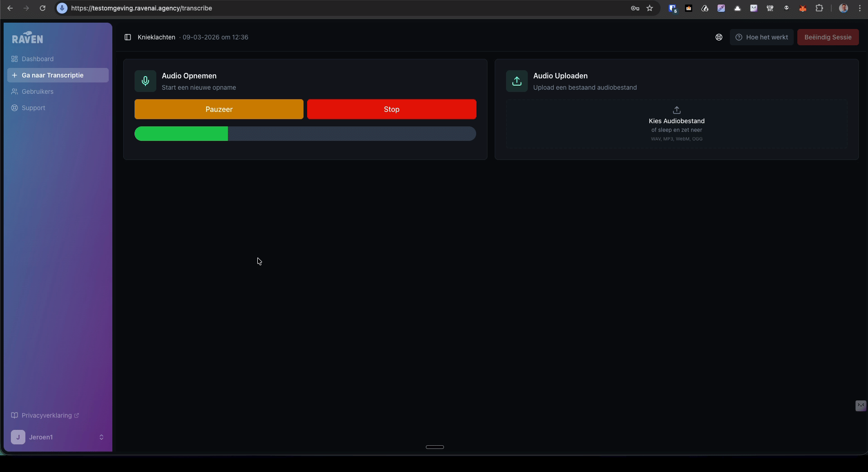
Task: Reload the page
Action: (x=43, y=8)
